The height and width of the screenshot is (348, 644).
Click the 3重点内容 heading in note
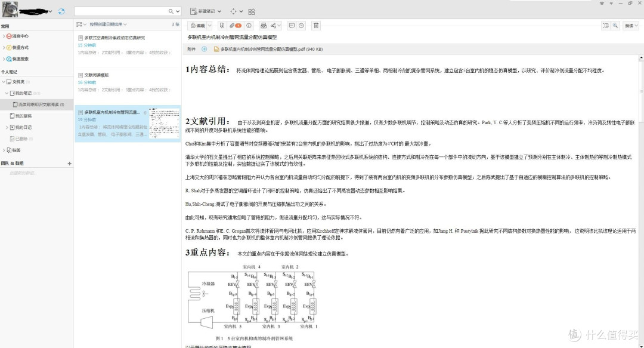point(208,252)
